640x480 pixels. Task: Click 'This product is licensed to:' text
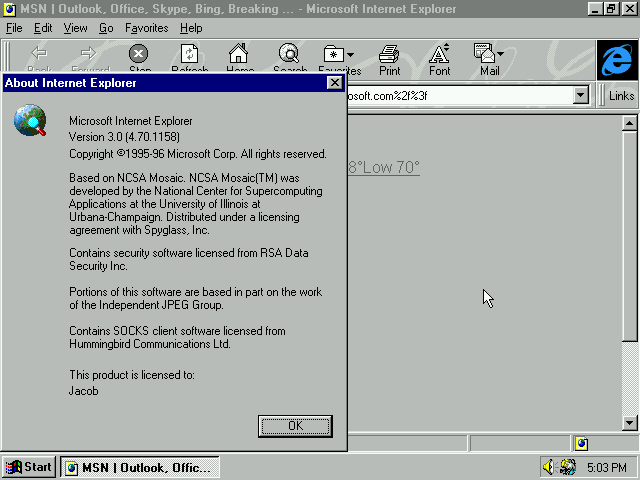132,375
